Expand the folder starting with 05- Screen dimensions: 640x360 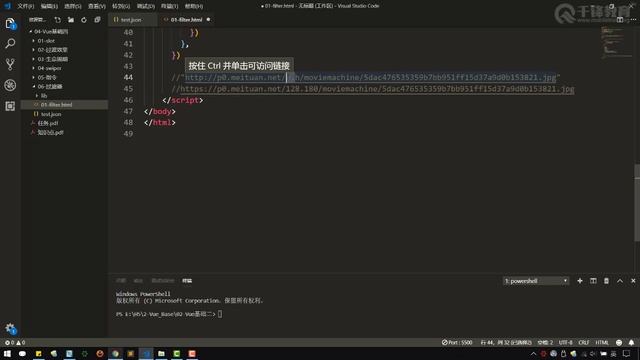47,77
